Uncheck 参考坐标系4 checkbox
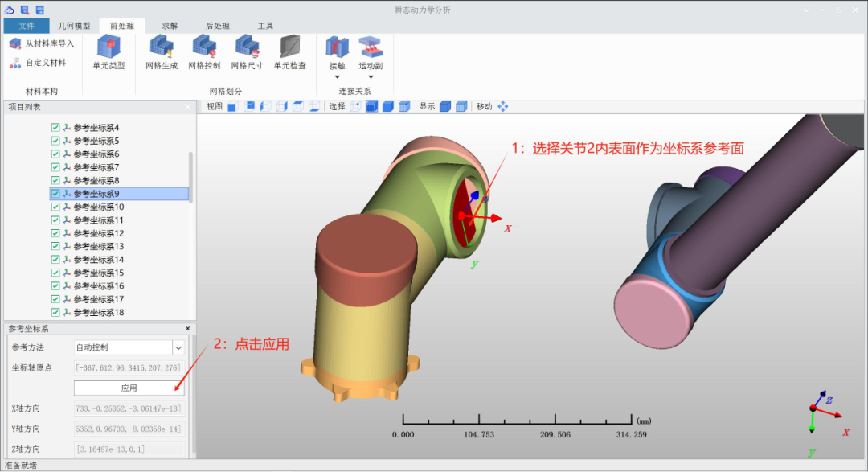Screen dimensions: 868x472 (55, 127)
